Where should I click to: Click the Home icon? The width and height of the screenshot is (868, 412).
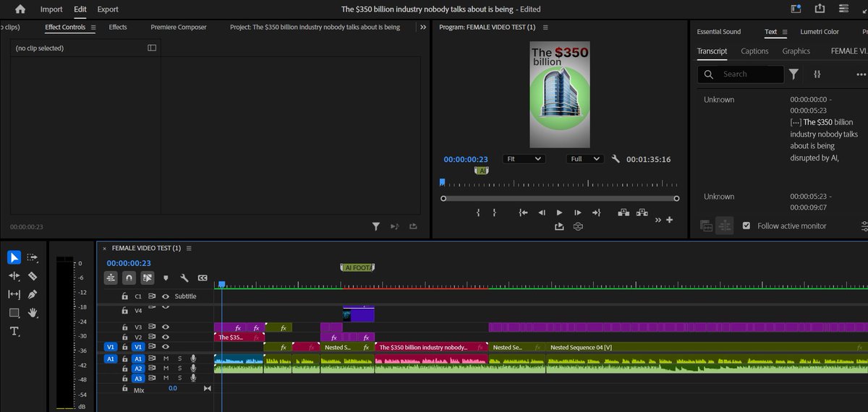pos(20,9)
